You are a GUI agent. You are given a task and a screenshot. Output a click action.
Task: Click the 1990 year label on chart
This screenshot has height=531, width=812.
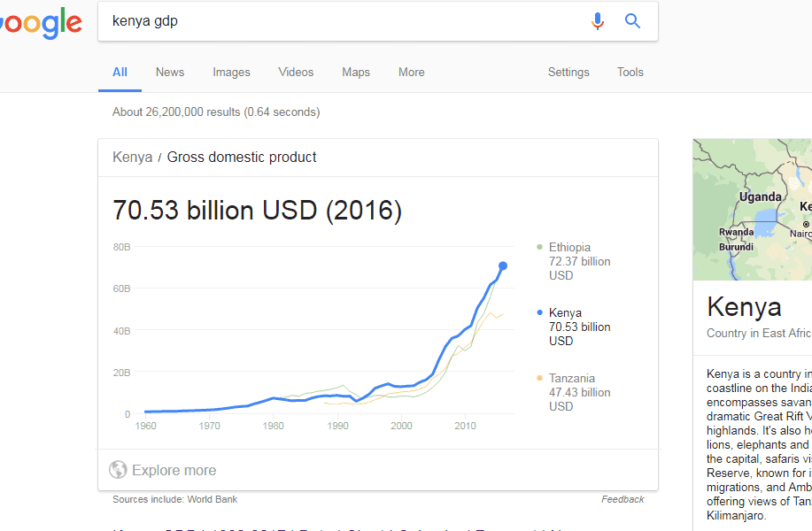337,426
